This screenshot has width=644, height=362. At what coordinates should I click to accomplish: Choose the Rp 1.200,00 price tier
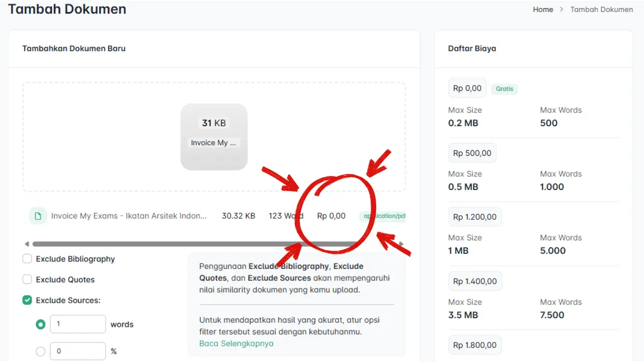point(474,217)
